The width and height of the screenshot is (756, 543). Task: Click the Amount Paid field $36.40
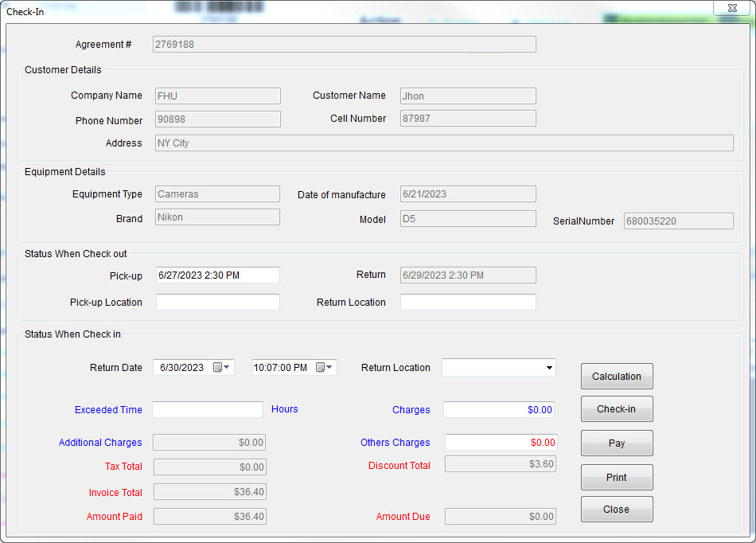coord(210,517)
